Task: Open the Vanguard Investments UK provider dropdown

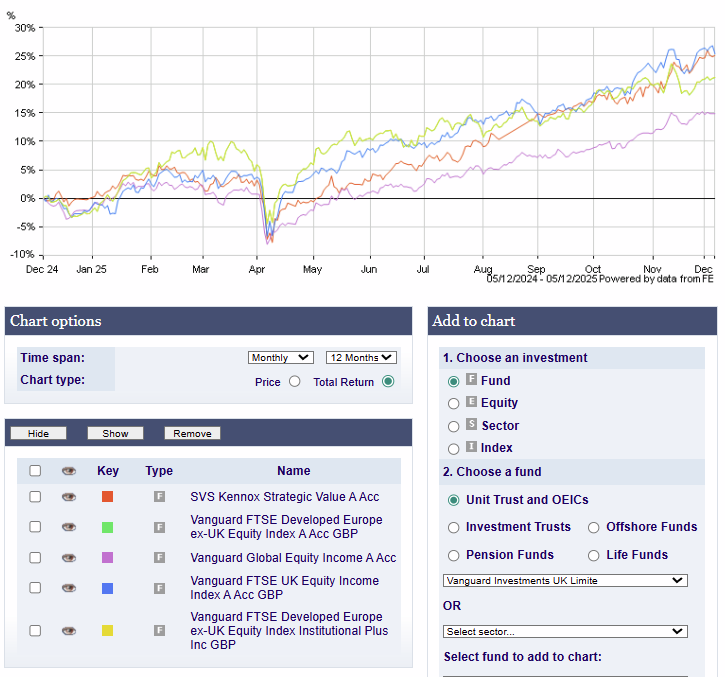Action: tap(565, 580)
